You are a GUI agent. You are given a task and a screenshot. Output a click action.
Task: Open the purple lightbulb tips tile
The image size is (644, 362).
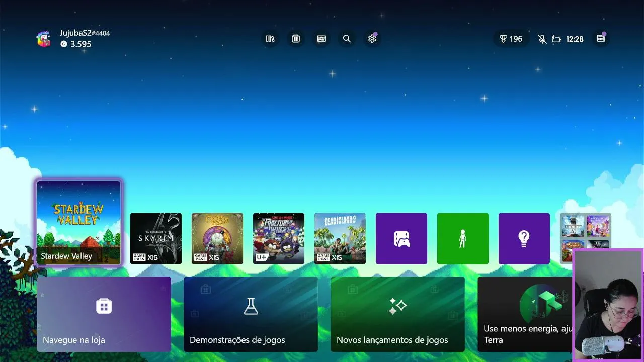click(524, 238)
